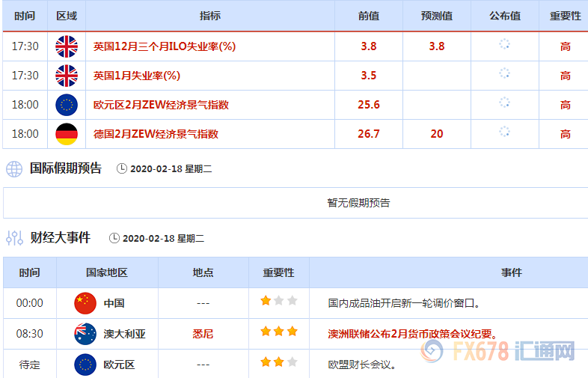Click the EU flag icon next to 欧元区 event
The image size is (588, 378).
pyautogui.click(x=85, y=365)
